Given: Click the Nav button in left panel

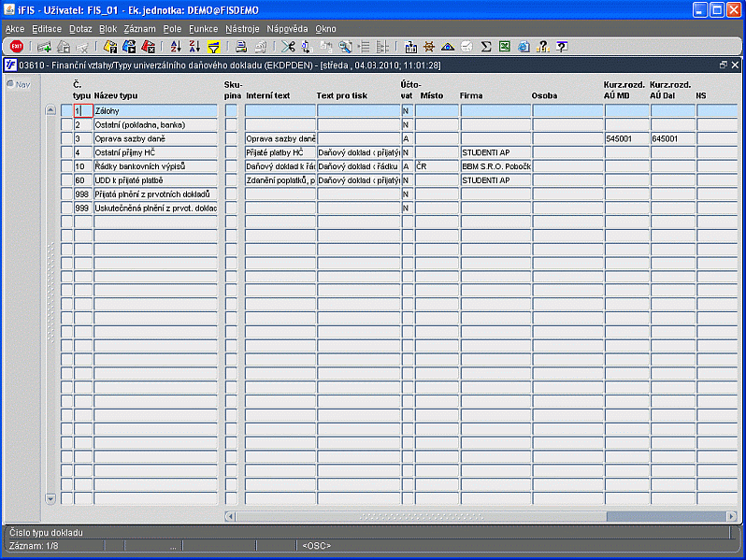Looking at the screenshot, I should pos(19,84).
